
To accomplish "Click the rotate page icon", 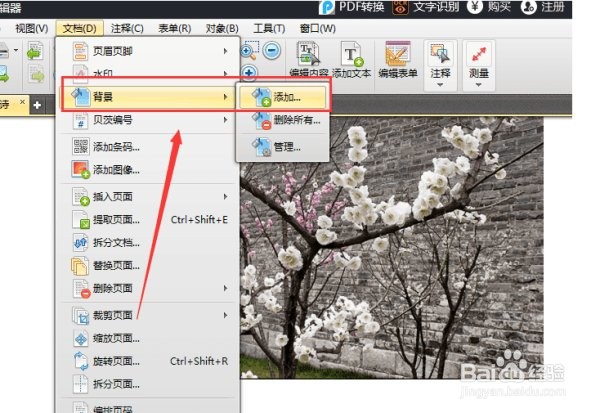I will [81, 361].
